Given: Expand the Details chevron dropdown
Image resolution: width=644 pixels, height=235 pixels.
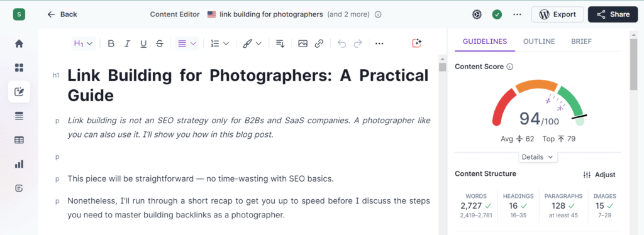Looking at the screenshot, I should tap(538, 156).
